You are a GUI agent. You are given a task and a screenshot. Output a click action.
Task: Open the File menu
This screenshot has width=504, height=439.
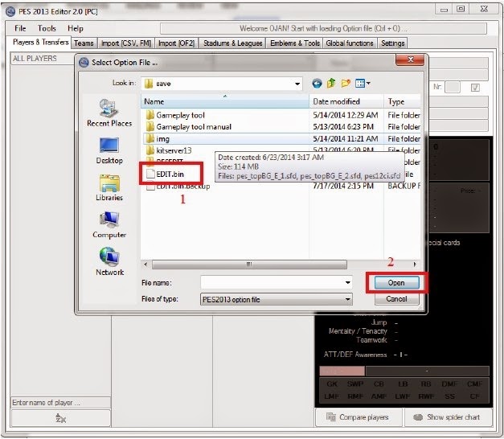point(20,28)
